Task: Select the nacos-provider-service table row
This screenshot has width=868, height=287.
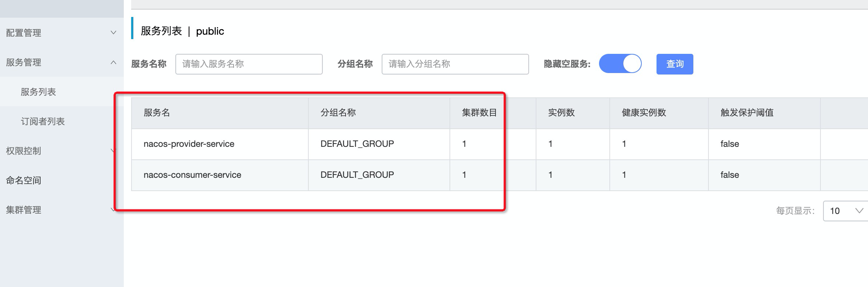Action: click(x=189, y=144)
